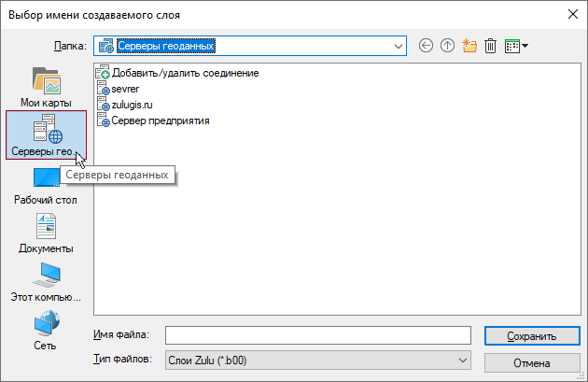Expand the Папка folder dropdown
Viewport: 588px width, 382px height.
tap(399, 45)
